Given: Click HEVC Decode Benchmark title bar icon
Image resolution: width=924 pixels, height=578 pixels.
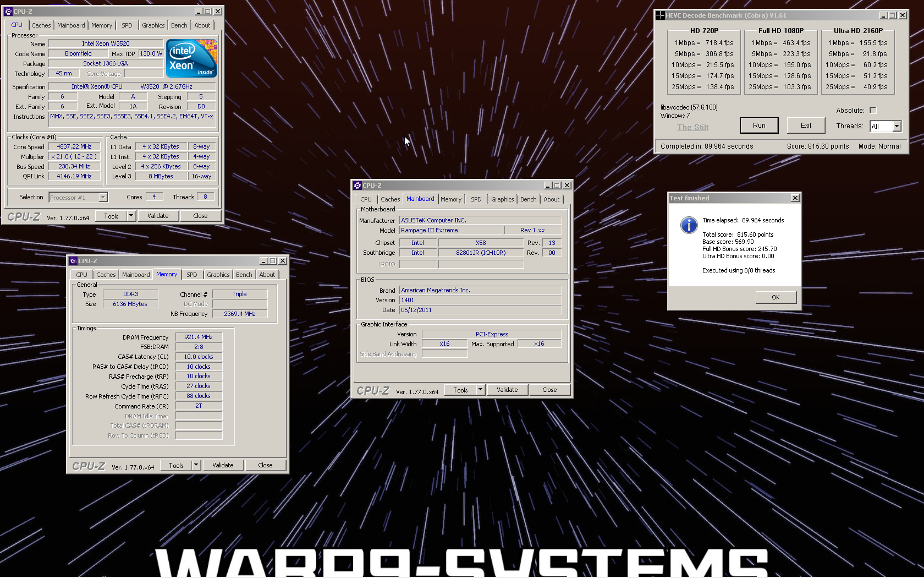Looking at the screenshot, I should 660,15.
